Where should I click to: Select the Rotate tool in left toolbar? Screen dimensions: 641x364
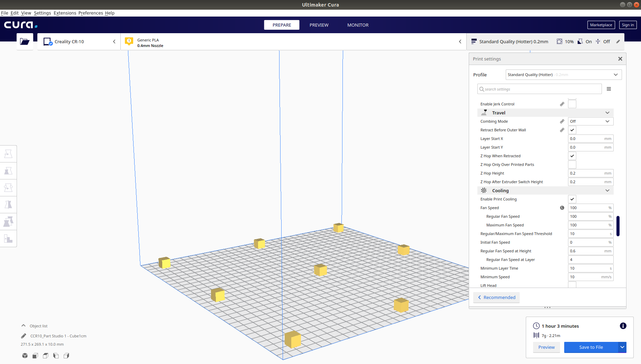(x=8, y=188)
